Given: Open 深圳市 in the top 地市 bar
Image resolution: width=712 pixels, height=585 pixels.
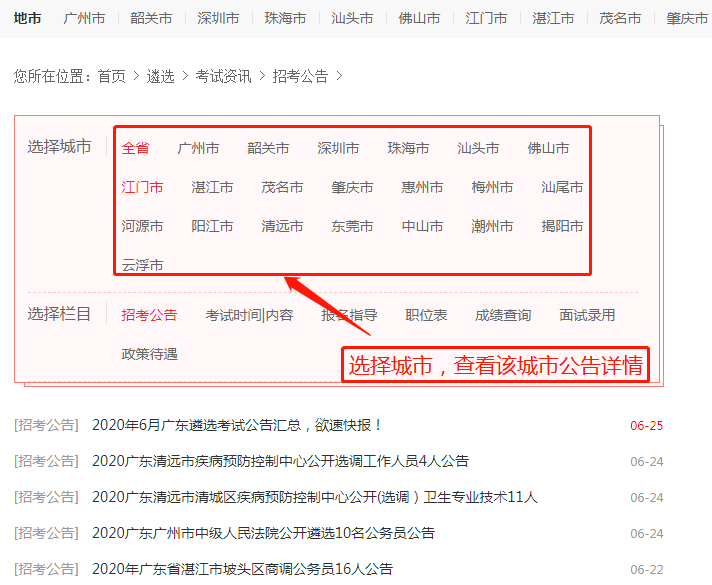Looking at the screenshot, I should pyautogui.click(x=218, y=18).
